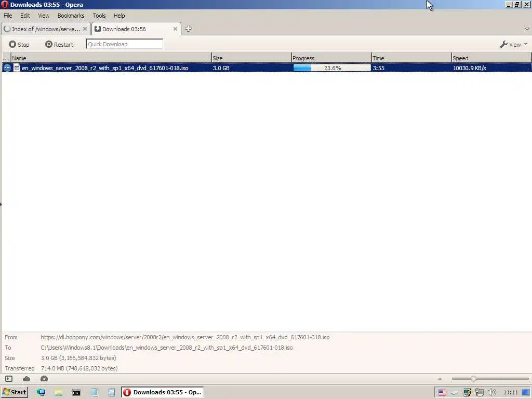Click the Transferred 714.0 MB value
532x399 pixels.
79,368
